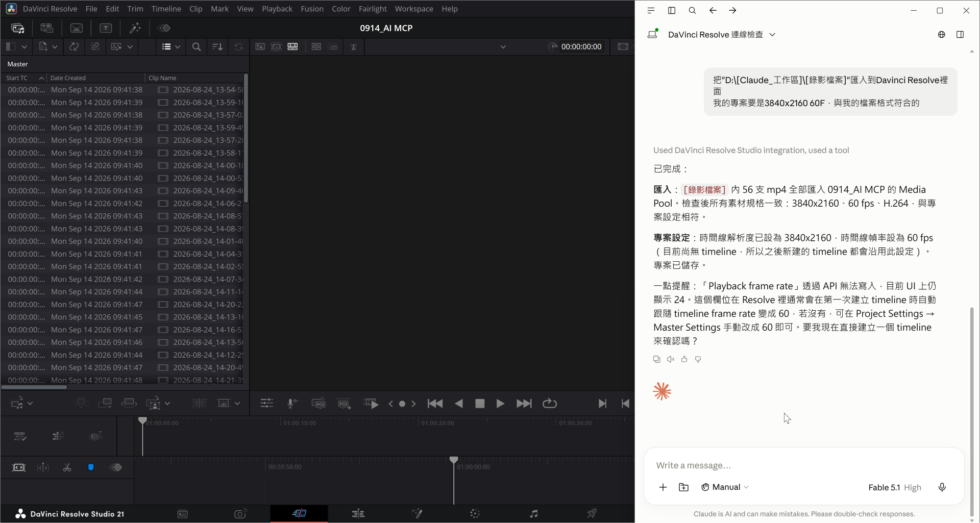
Task: Click the Write a message input field
Action: (x=804, y=465)
